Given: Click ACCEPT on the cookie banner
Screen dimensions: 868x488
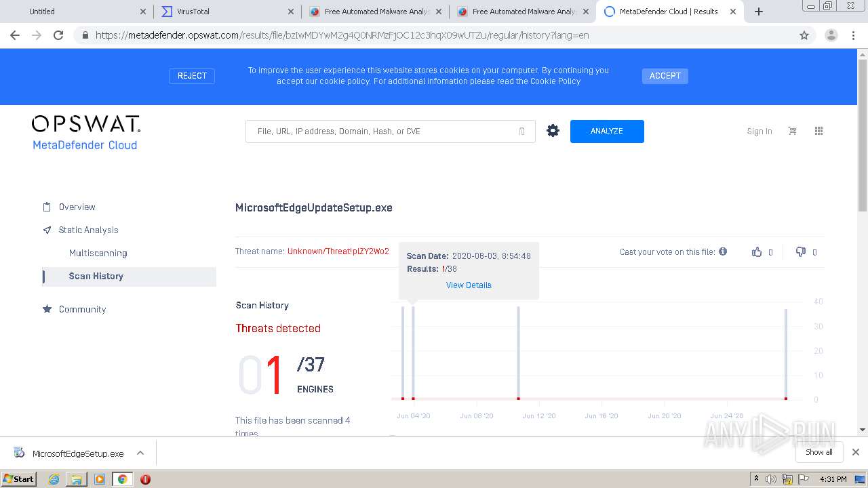Looking at the screenshot, I should [665, 76].
